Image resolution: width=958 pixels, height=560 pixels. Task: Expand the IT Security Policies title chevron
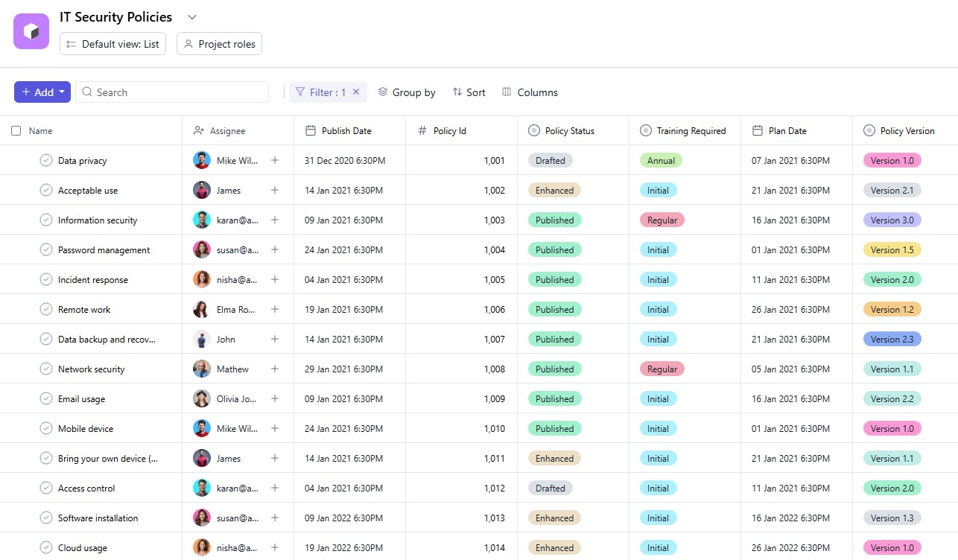click(191, 17)
